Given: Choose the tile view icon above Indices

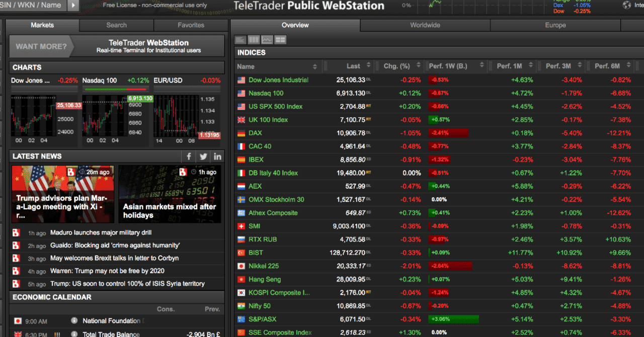Looking at the screenshot, I should [280, 40].
